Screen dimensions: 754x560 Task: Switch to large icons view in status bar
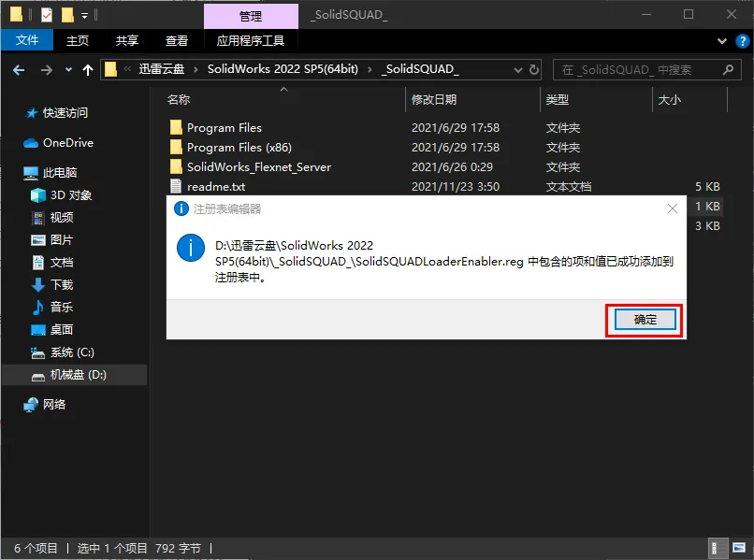739,548
